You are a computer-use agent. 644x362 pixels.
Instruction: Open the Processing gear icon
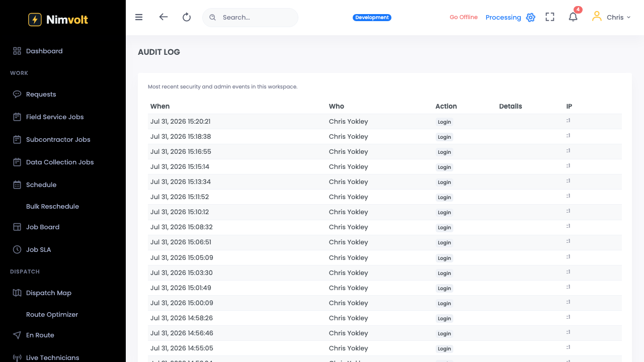tap(531, 18)
